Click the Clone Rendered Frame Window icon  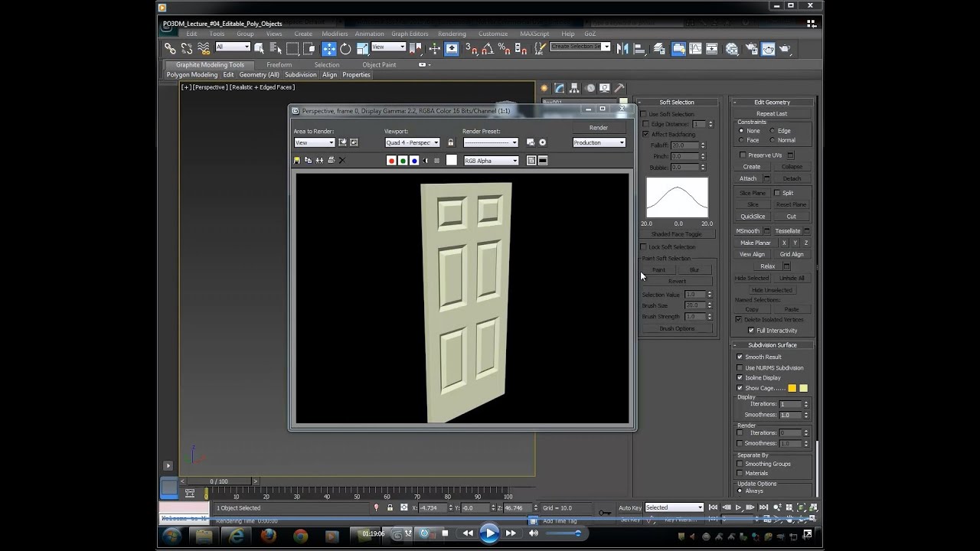(319, 160)
